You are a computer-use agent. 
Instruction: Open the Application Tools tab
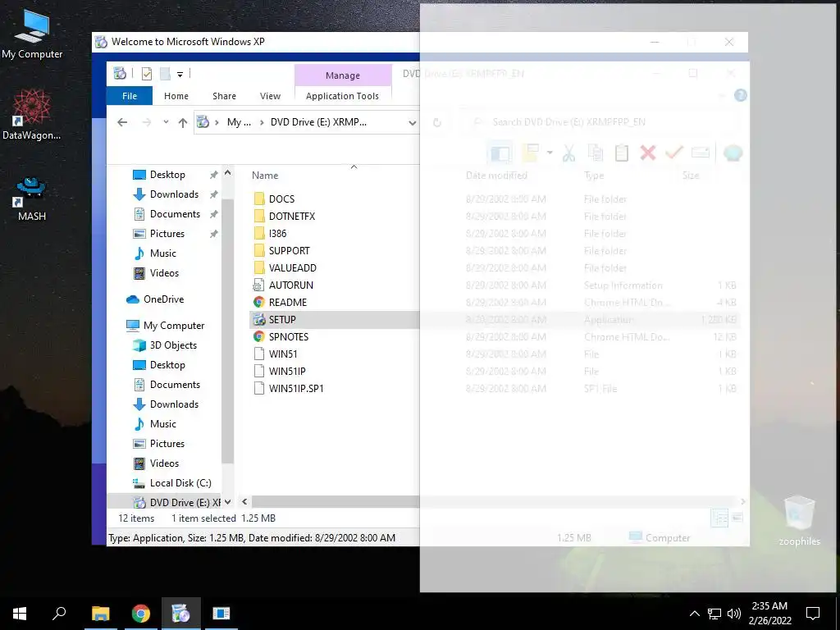coord(342,96)
